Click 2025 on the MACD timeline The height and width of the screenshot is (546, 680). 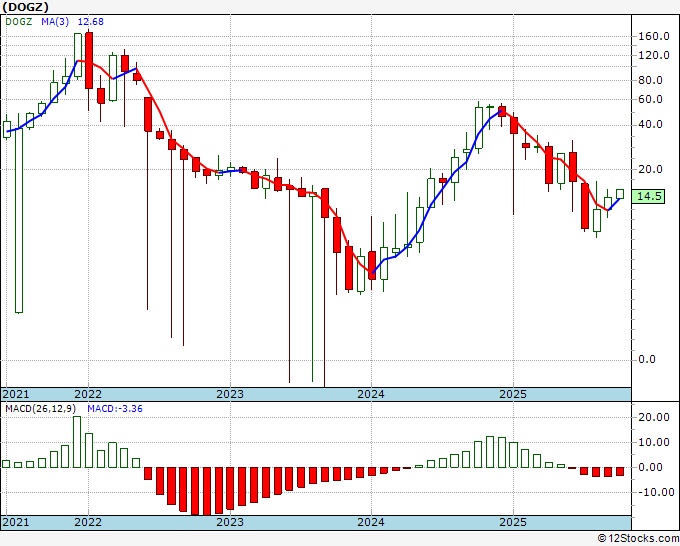[513, 522]
